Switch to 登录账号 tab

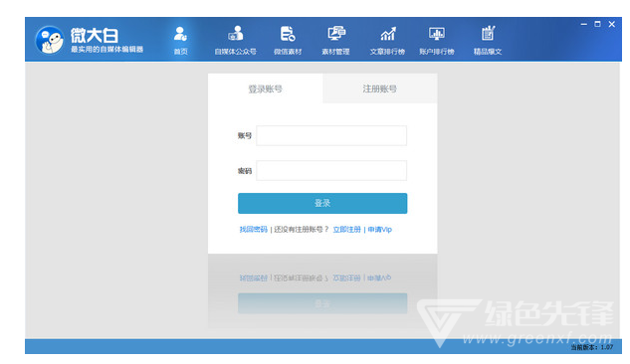click(x=265, y=89)
